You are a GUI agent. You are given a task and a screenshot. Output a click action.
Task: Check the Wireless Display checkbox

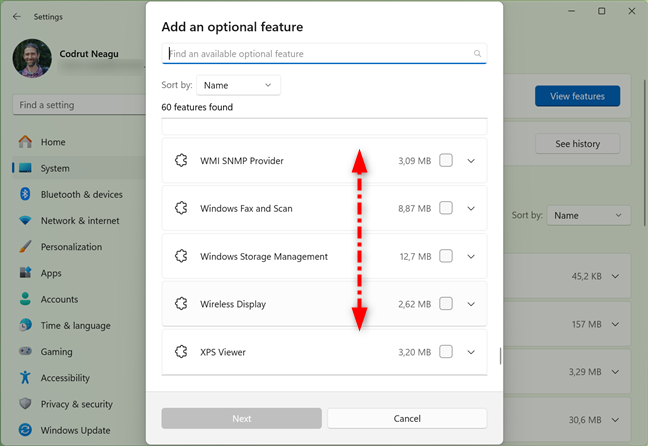point(446,303)
